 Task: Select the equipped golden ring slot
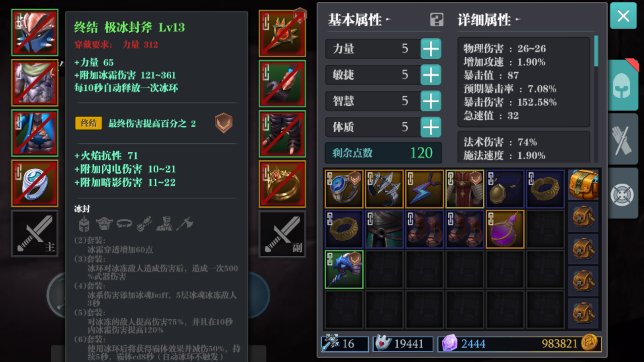point(282,184)
